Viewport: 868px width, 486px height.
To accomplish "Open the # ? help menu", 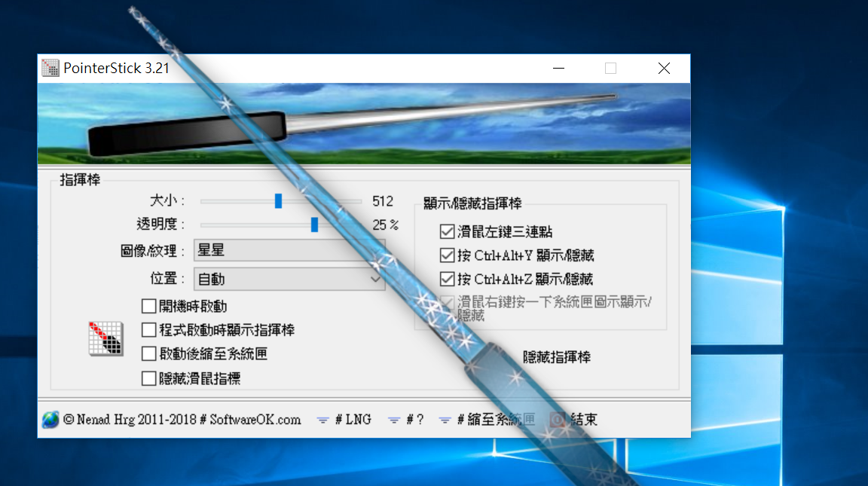I will 414,420.
